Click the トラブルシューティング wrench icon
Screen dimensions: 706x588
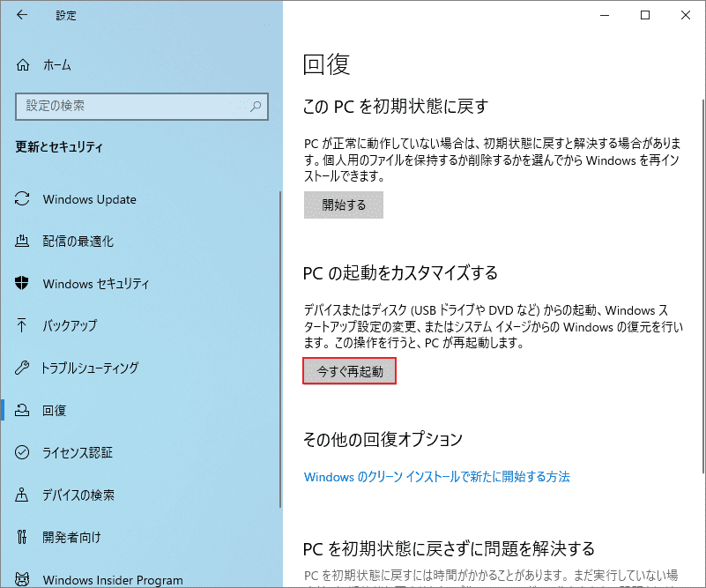(x=22, y=368)
